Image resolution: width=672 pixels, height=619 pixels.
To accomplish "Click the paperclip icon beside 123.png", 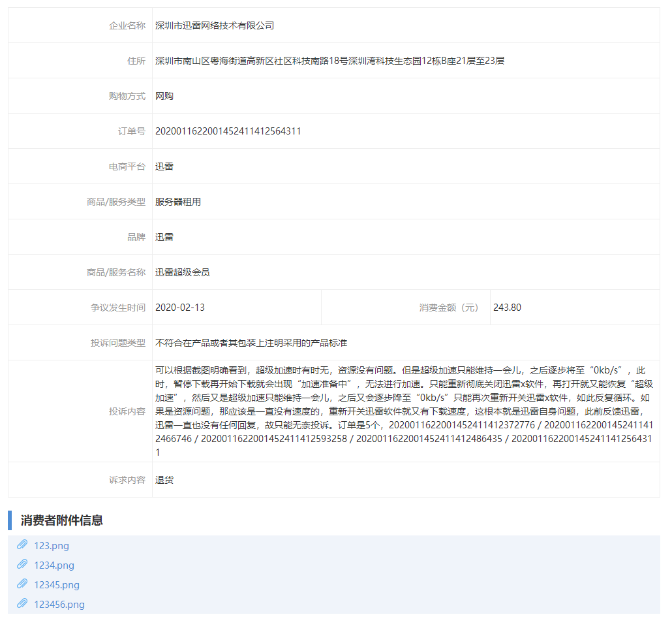I will 24,545.
